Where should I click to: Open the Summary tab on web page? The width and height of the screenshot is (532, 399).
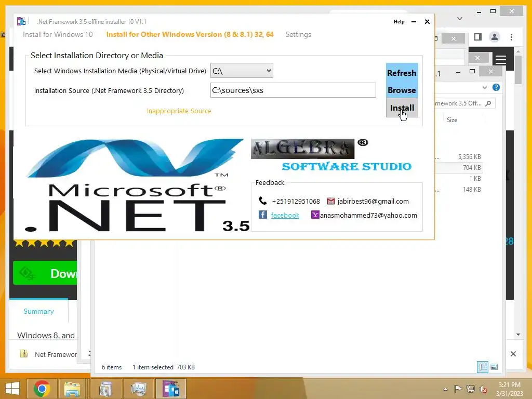[x=38, y=311]
